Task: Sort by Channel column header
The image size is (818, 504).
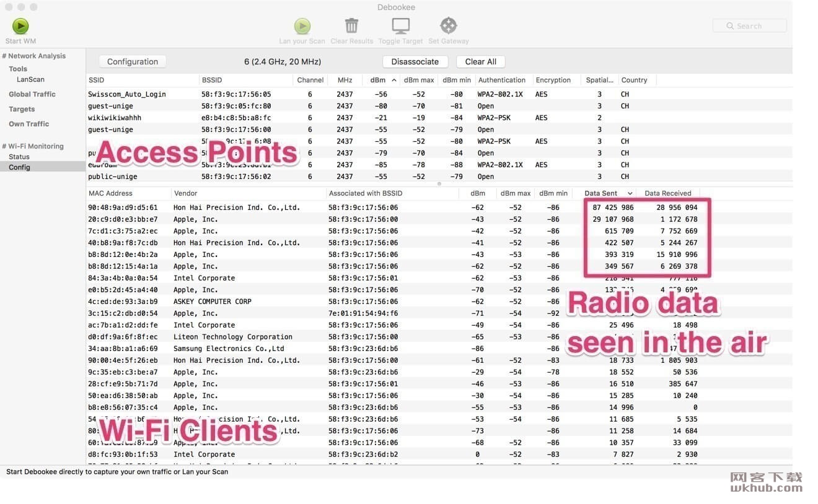Action: coord(310,80)
